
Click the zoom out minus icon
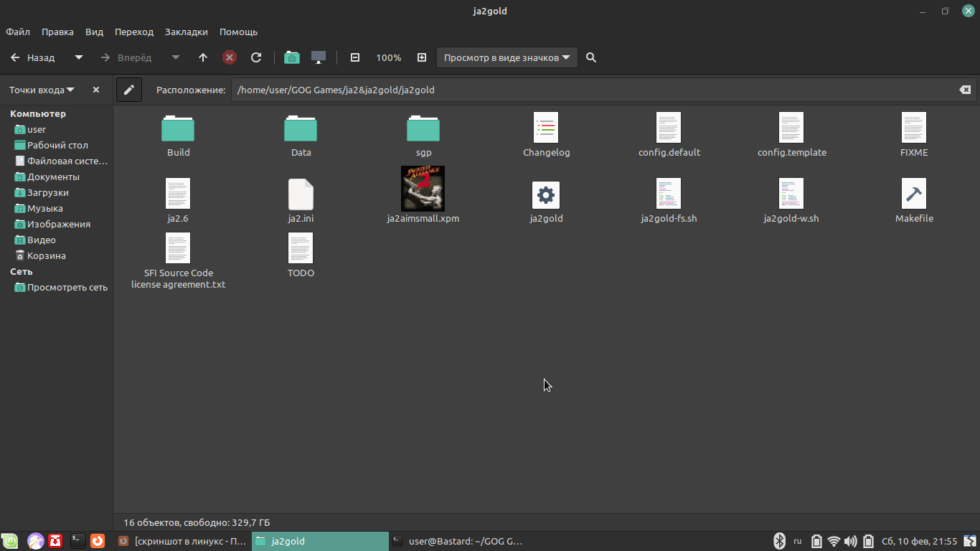point(354,57)
